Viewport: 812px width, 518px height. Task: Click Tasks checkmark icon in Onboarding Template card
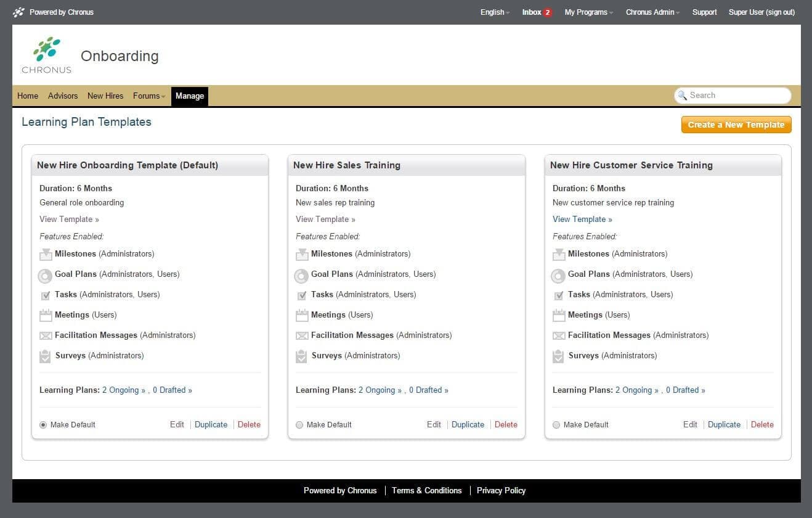click(x=46, y=295)
